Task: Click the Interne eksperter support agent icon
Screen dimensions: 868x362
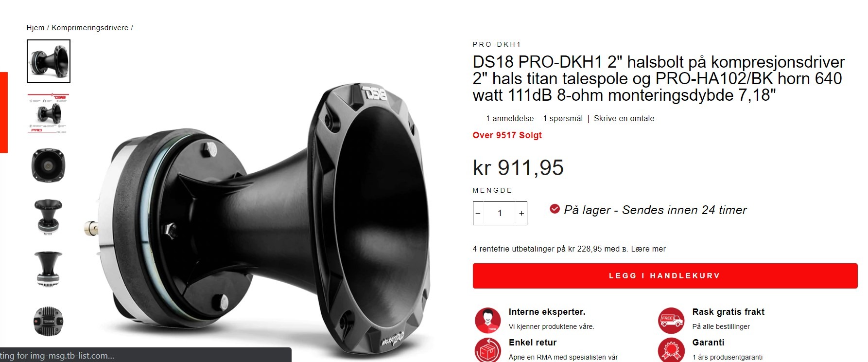Action: (x=487, y=320)
